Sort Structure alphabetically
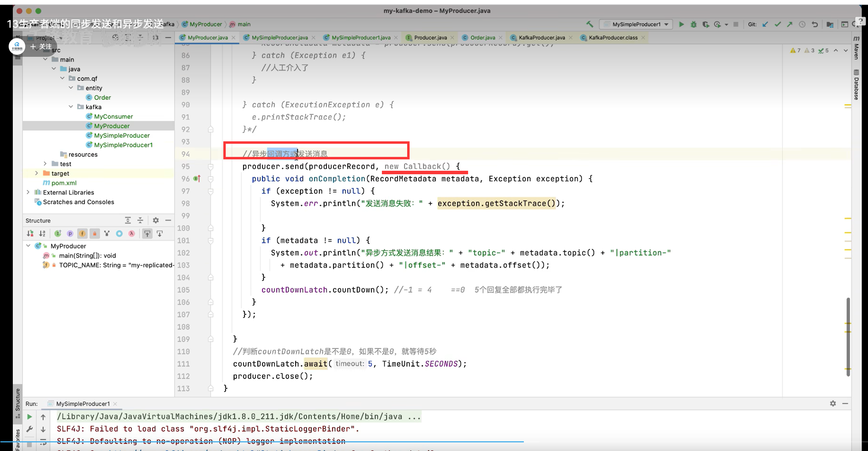The width and height of the screenshot is (868, 451). [42, 233]
